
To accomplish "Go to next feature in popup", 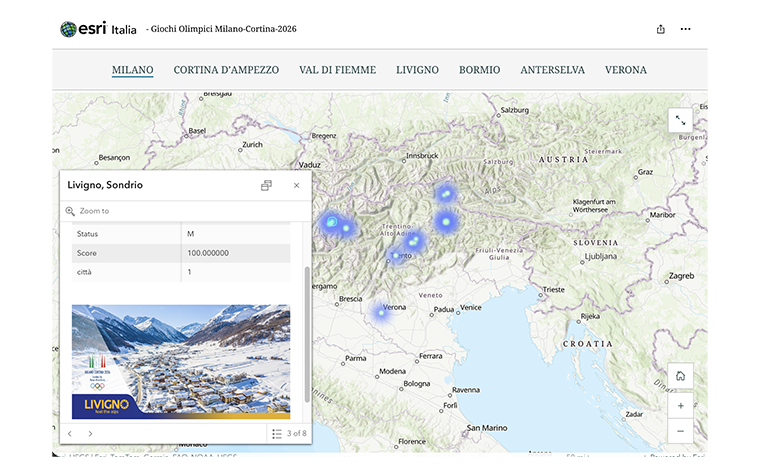I will click(x=90, y=433).
